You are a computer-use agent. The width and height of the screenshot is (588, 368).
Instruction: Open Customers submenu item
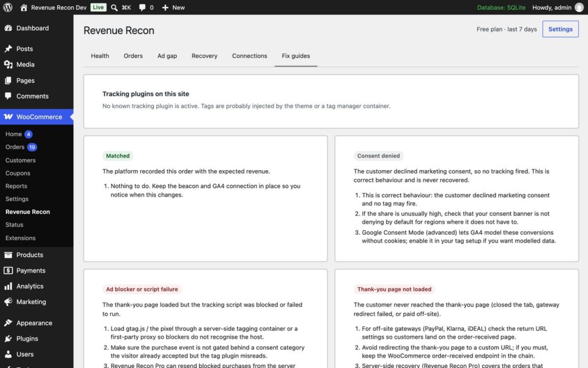[20, 160]
